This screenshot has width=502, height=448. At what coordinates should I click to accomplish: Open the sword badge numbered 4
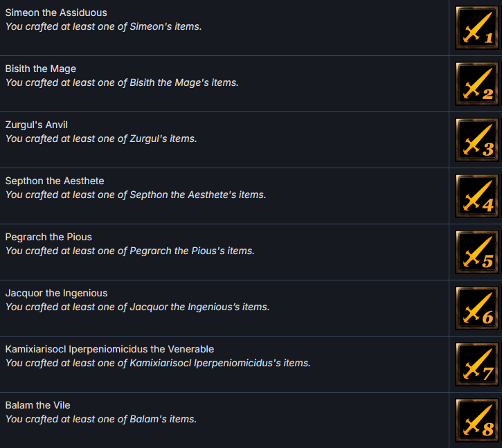click(x=478, y=196)
